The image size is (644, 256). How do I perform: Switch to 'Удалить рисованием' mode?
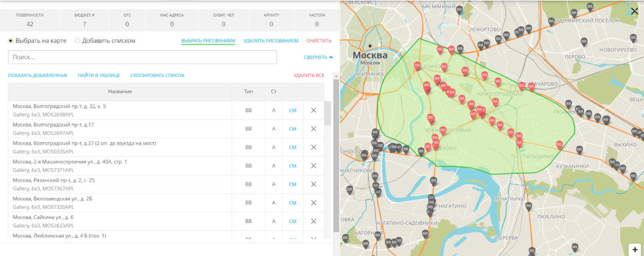[270, 41]
